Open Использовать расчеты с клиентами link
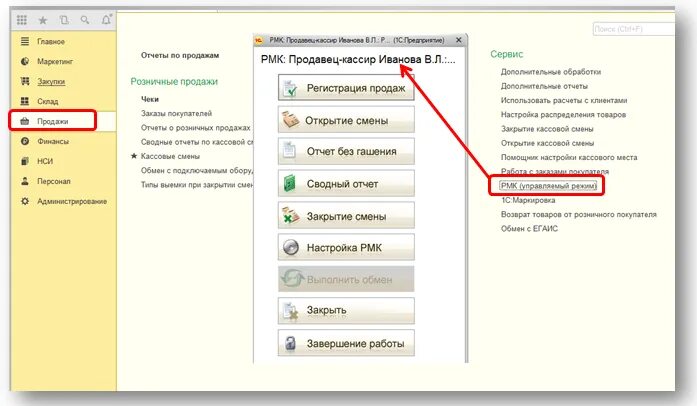This screenshot has height=406, width=697. [564, 100]
